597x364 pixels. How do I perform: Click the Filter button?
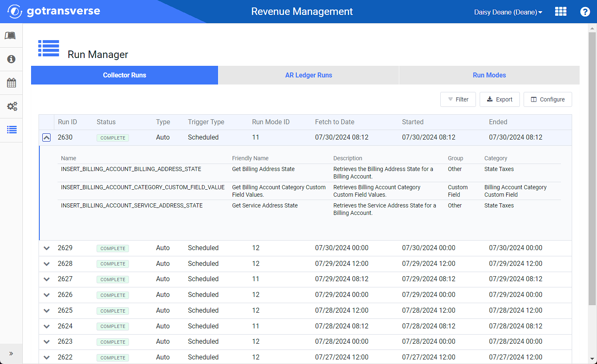tap(458, 99)
